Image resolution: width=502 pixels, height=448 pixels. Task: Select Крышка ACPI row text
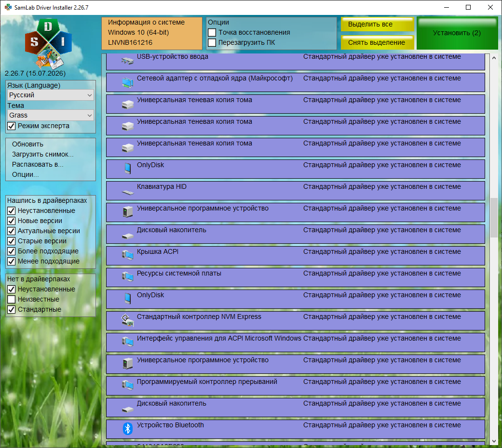coord(158,251)
